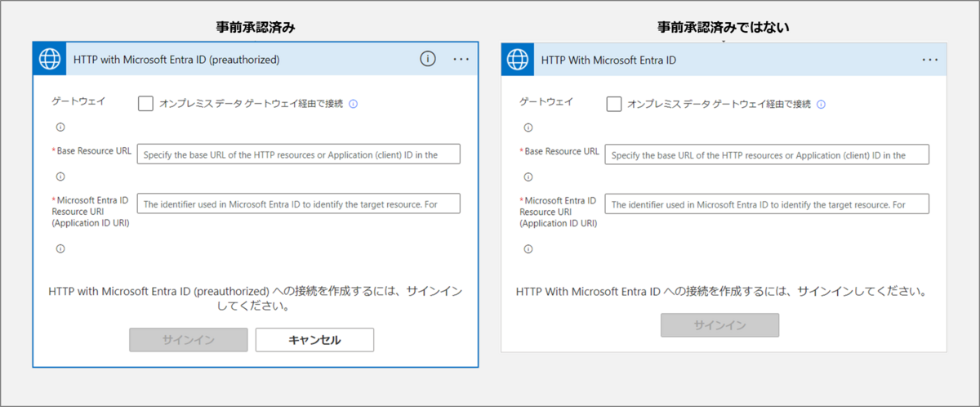
Task: Enable on-premises gateway checkbox in preauthorized card
Action: point(145,104)
